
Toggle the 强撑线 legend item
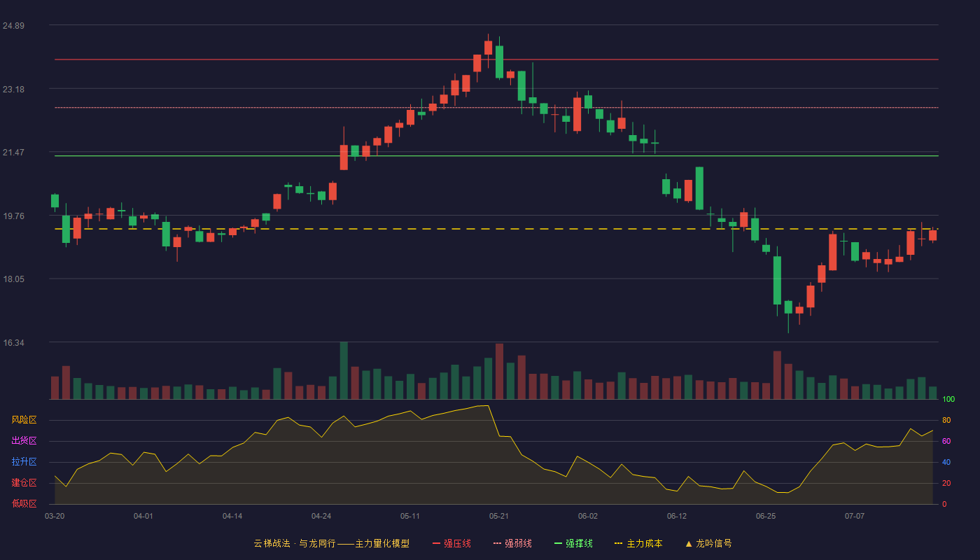pyautogui.click(x=573, y=543)
